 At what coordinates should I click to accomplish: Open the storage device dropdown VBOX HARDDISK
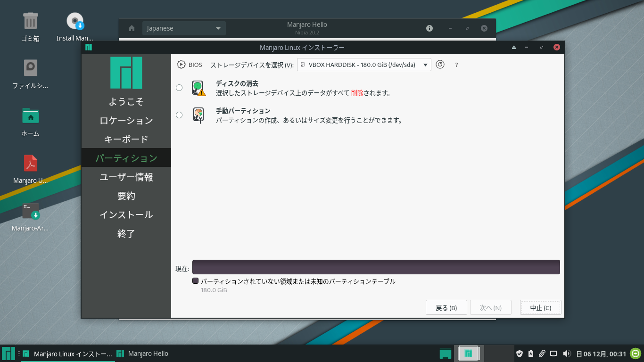[x=364, y=65]
